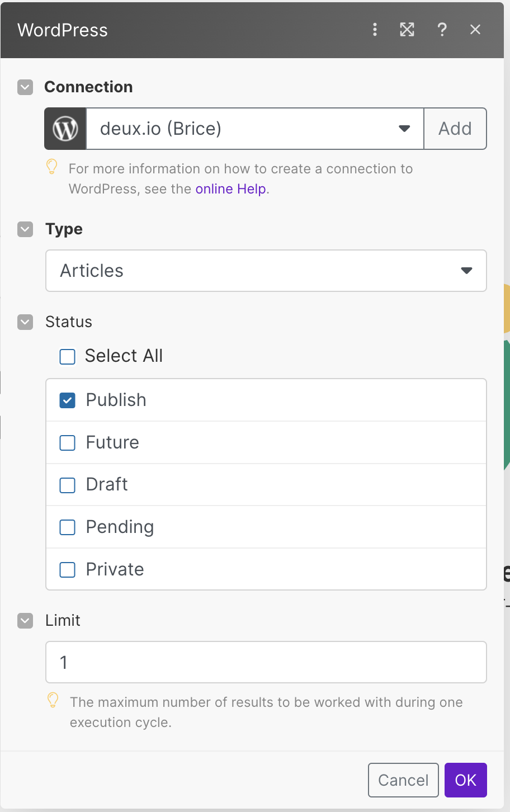This screenshot has width=510, height=812.
Task: Click the Add connection button
Action: coord(455,129)
